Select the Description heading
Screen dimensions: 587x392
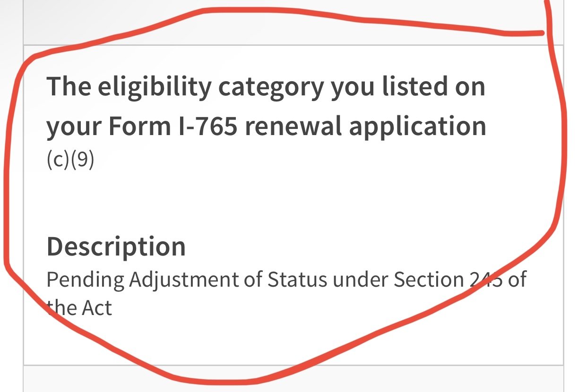[x=116, y=247]
